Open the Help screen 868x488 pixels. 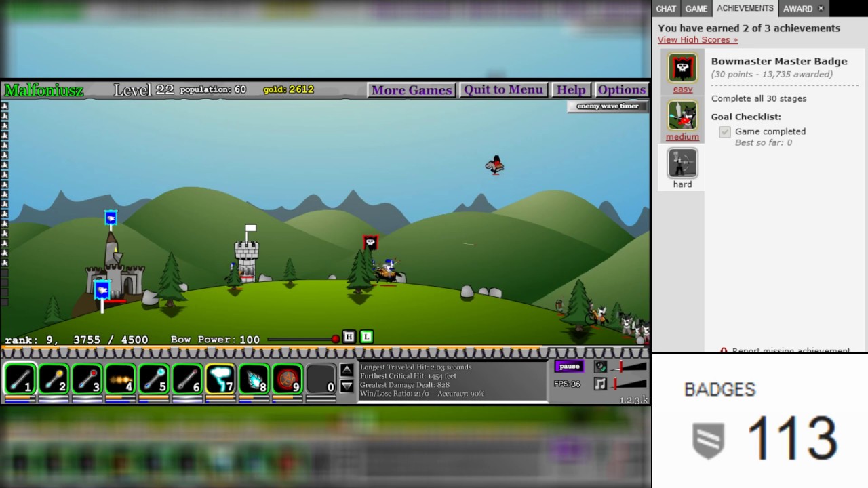click(x=570, y=90)
